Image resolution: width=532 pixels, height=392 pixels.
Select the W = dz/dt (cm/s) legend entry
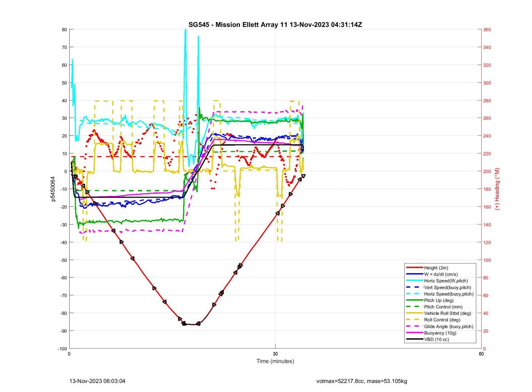[x=442, y=274]
